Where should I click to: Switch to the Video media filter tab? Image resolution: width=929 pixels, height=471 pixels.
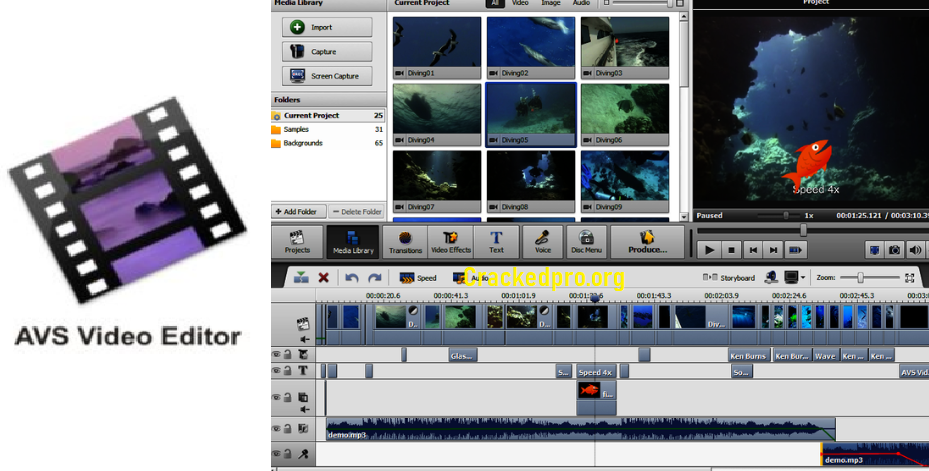tap(520, 3)
